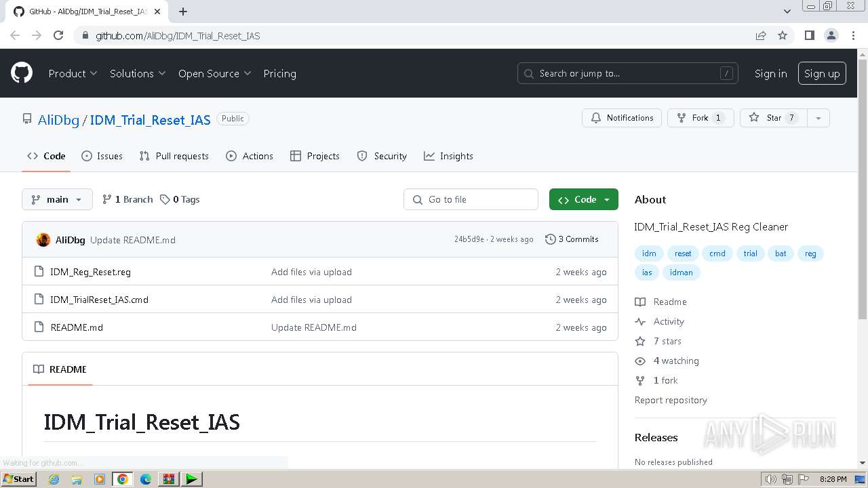Open the tab search chevron in title bar
This screenshot has height=488, width=868.
click(787, 12)
